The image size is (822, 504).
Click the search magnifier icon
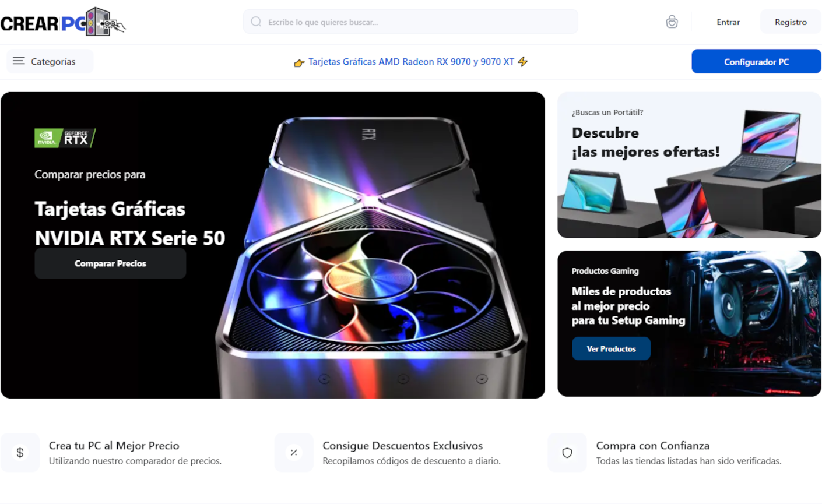(256, 22)
